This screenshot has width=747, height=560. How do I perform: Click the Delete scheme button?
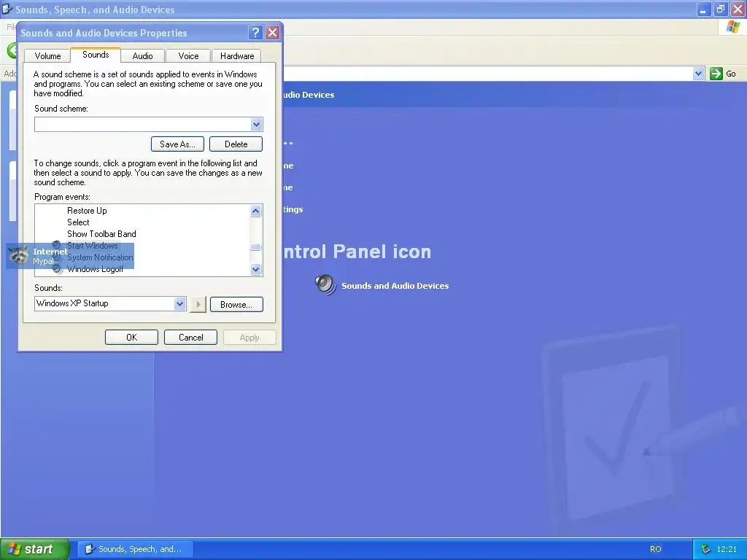click(x=236, y=144)
